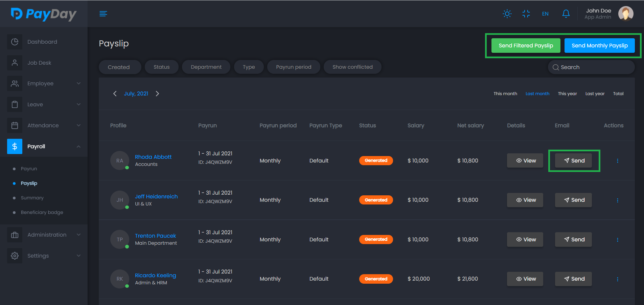644x305 pixels.
Task: Click the payslip Search field
Action: tap(591, 67)
